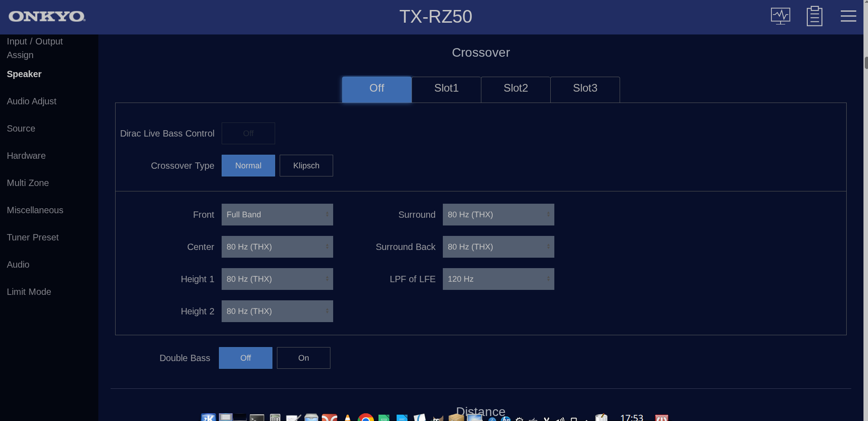Click the clipboard list icon in header
This screenshot has width=868, height=421.
(x=814, y=16)
